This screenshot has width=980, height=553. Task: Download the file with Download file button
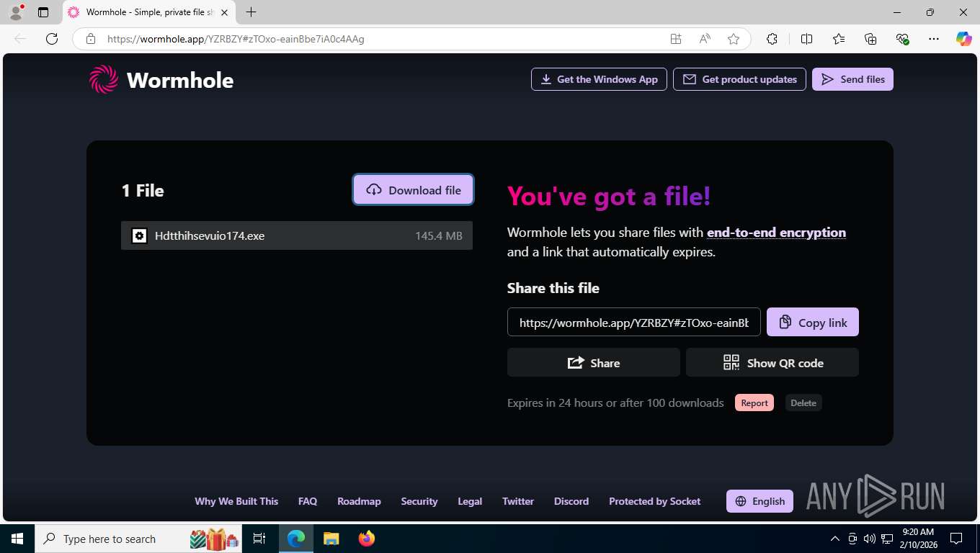pos(413,189)
